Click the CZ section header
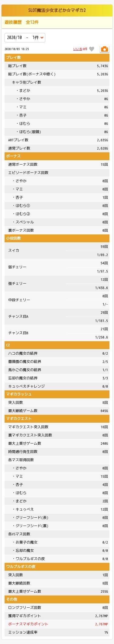114x644 pixels. pyautogui.click(x=57, y=345)
